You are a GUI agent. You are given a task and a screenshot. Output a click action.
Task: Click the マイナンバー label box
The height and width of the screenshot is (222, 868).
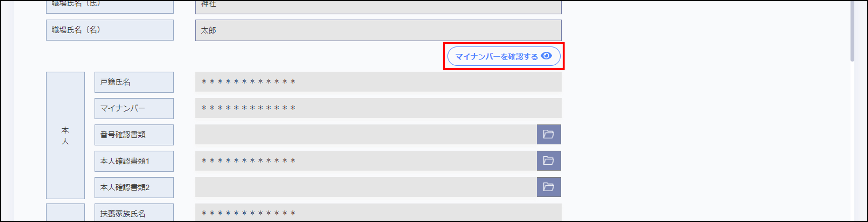click(134, 108)
